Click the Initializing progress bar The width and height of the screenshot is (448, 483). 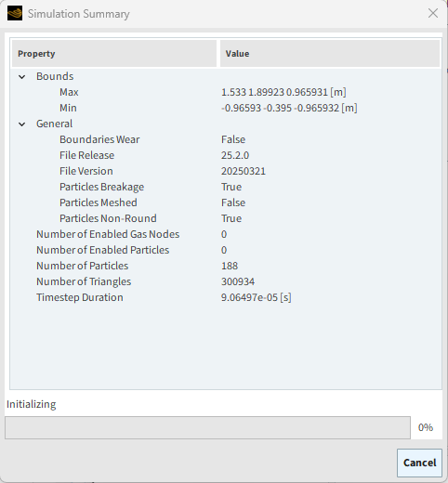[x=207, y=427]
